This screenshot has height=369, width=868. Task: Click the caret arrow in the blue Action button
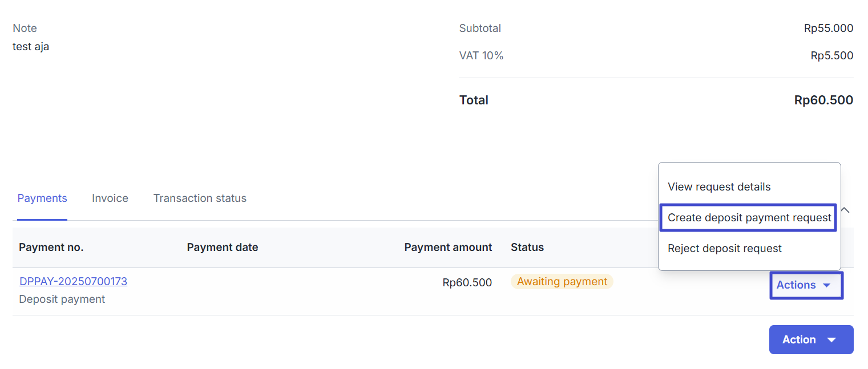pyautogui.click(x=831, y=340)
